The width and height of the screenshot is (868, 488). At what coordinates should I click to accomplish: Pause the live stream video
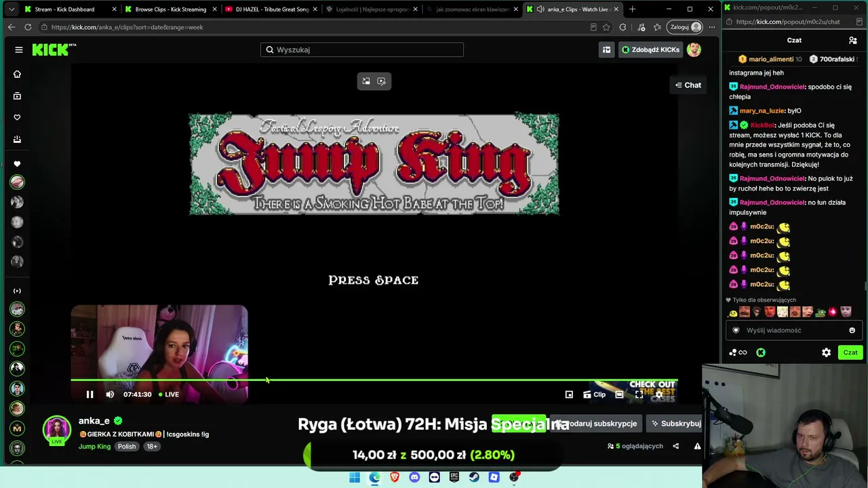(x=90, y=394)
